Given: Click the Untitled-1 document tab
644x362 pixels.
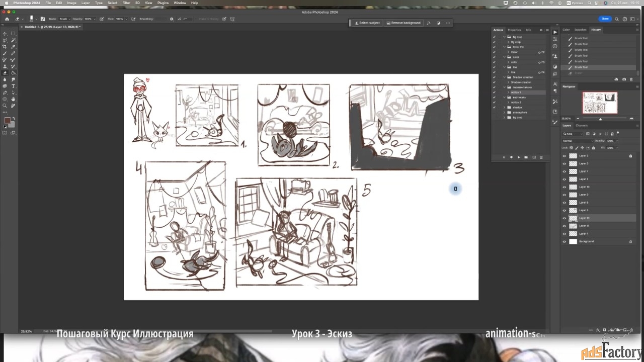Looking at the screenshot, I should [52, 27].
